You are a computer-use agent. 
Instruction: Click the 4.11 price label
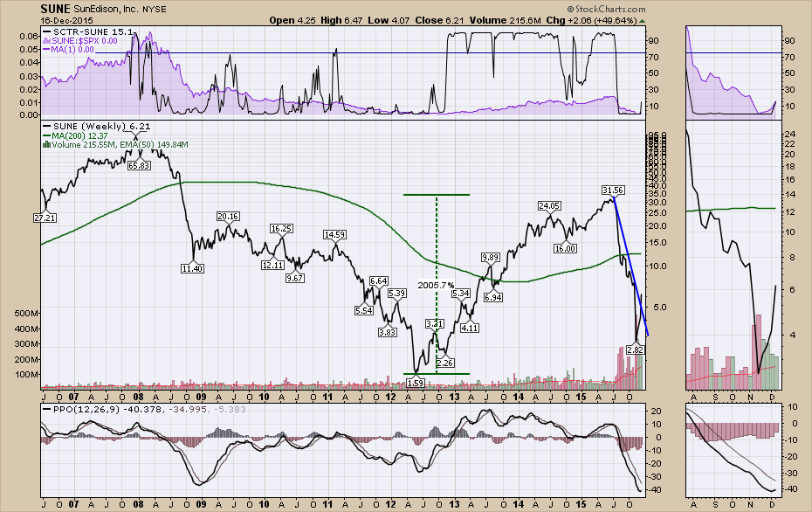469,328
